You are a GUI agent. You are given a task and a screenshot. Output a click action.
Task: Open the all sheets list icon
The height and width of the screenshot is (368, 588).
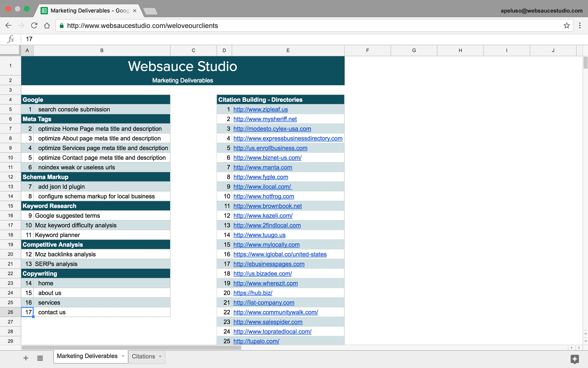click(x=40, y=358)
